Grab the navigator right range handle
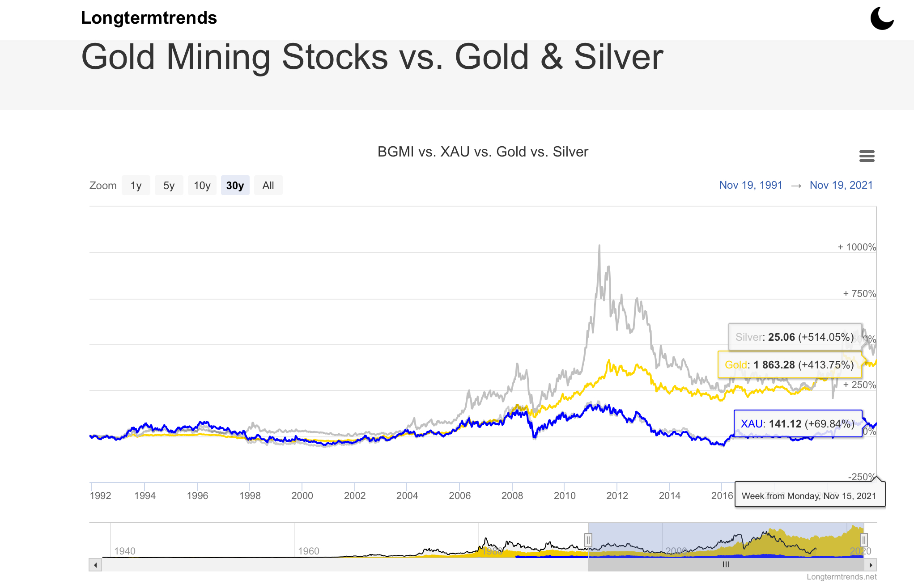Screen dimensions: 914x588 click(864, 540)
